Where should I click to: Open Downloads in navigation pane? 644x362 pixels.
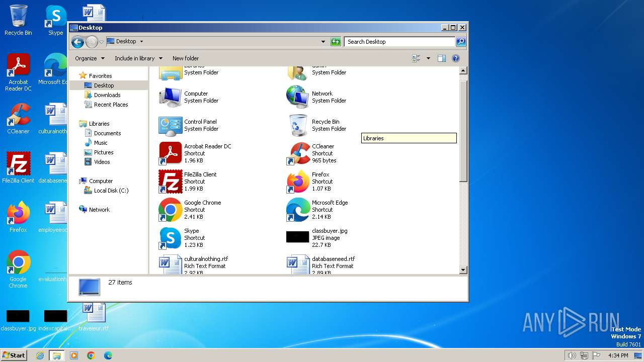click(x=103, y=95)
